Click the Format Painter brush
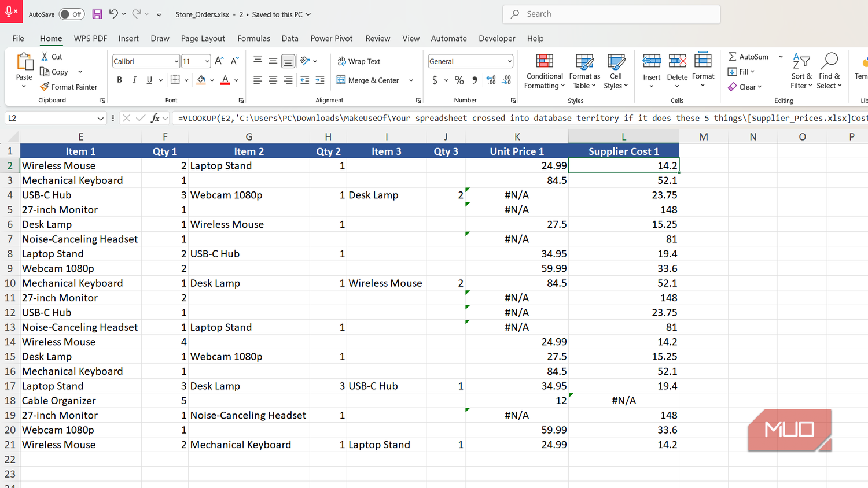The height and width of the screenshot is (488, 868). (45, 87)
